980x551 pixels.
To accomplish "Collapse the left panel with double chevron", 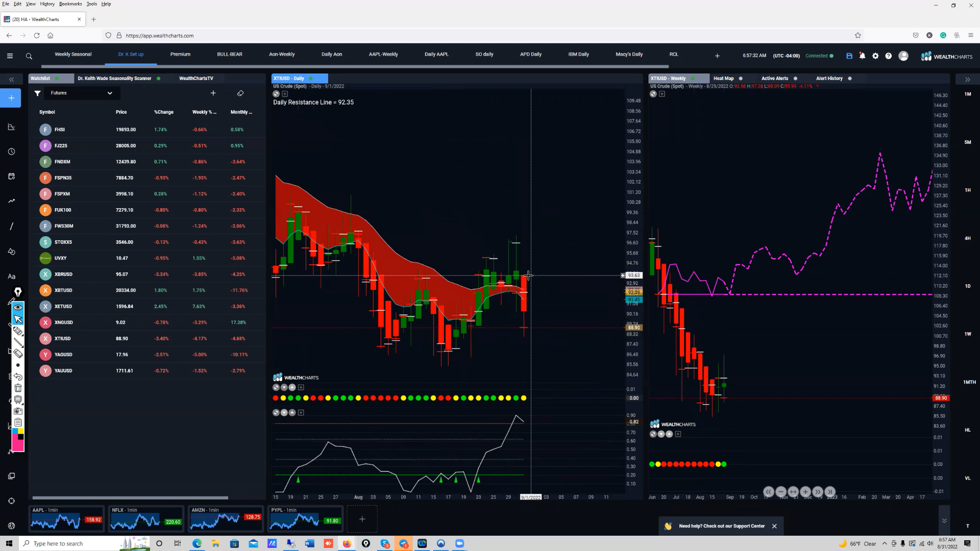I will tap(11, 80).
